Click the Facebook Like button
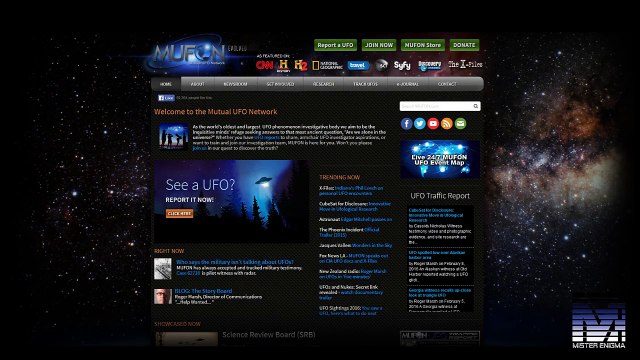This screenshot has width=640, height=360. coord(166,98)
